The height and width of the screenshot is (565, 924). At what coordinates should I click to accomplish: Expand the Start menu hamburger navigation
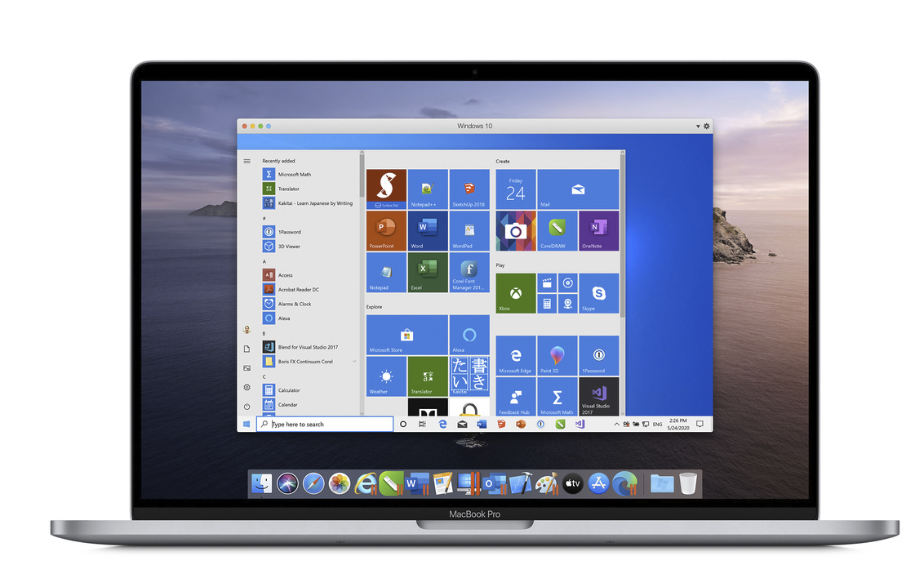pyautogui.click(x=247, y=161)
